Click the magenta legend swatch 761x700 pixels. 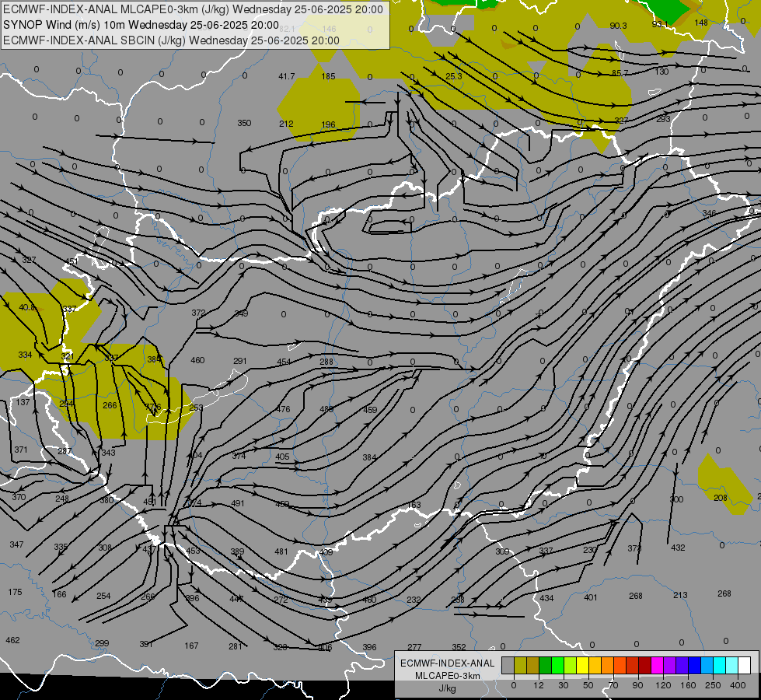click(x=658, y=666)
